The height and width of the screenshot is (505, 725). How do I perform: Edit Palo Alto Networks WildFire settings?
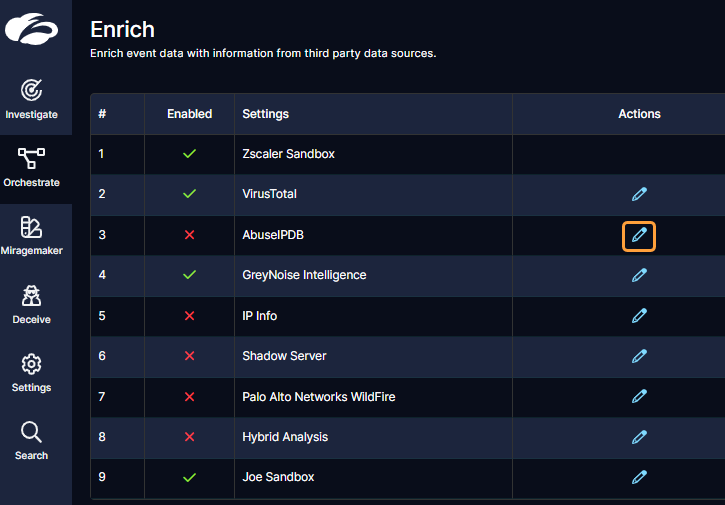(x=639, y=397)
